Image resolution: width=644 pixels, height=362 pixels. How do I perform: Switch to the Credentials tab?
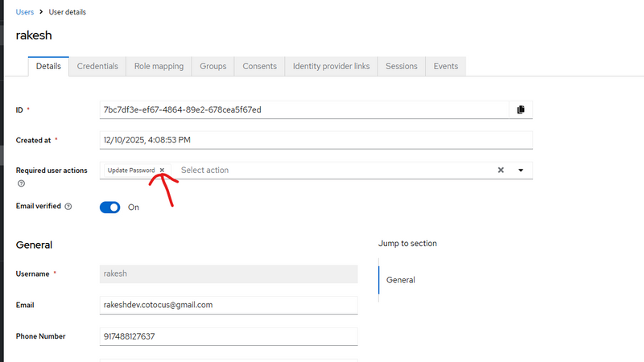[x=97, y=66]
